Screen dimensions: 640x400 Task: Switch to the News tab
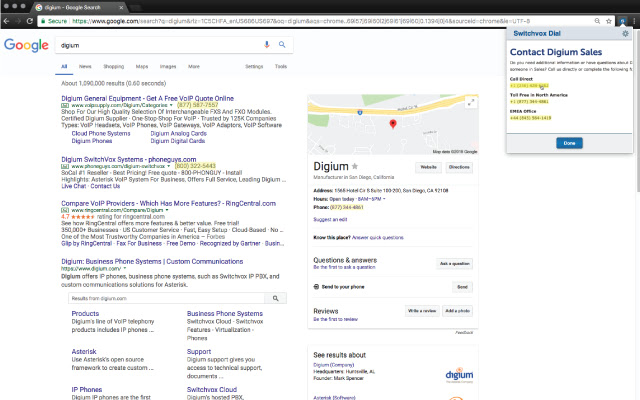(85, 67)
